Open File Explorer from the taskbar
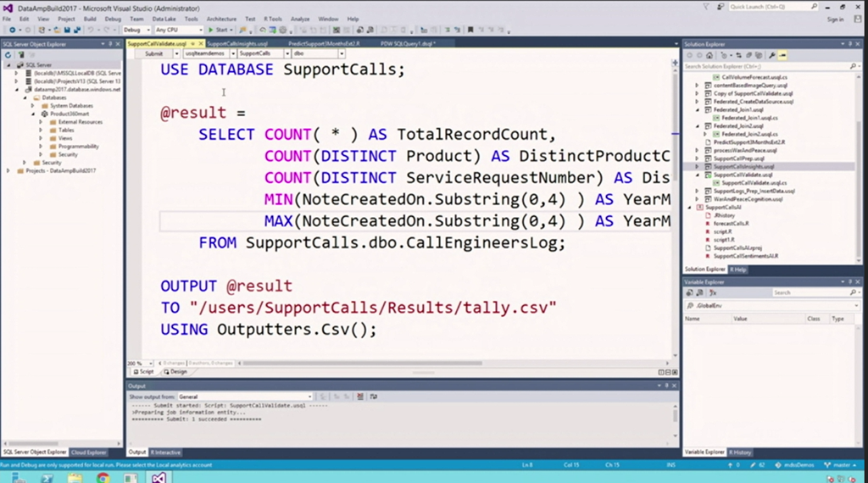This screenshot has width=868, height=483. [75, 477]
